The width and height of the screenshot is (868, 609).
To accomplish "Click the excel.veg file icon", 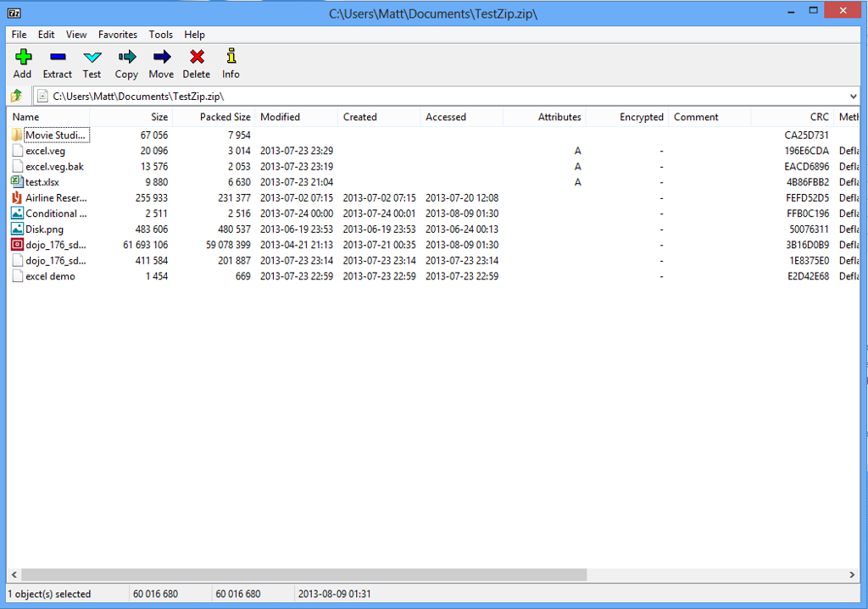I will tap(17, 151).
